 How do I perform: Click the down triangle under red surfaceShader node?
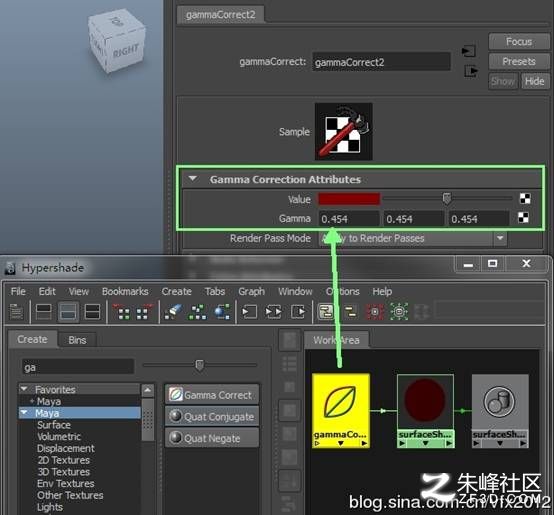[x=425, y=443]
